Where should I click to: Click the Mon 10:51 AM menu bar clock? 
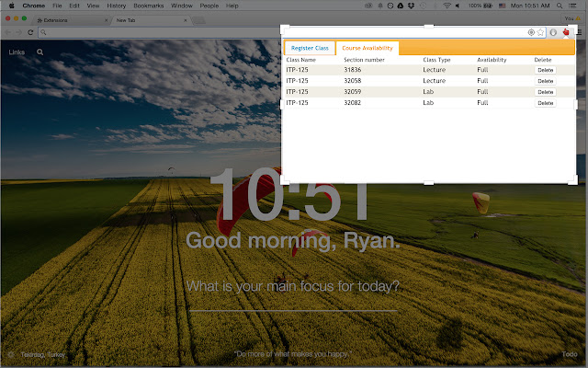click(x=530, y=6)
